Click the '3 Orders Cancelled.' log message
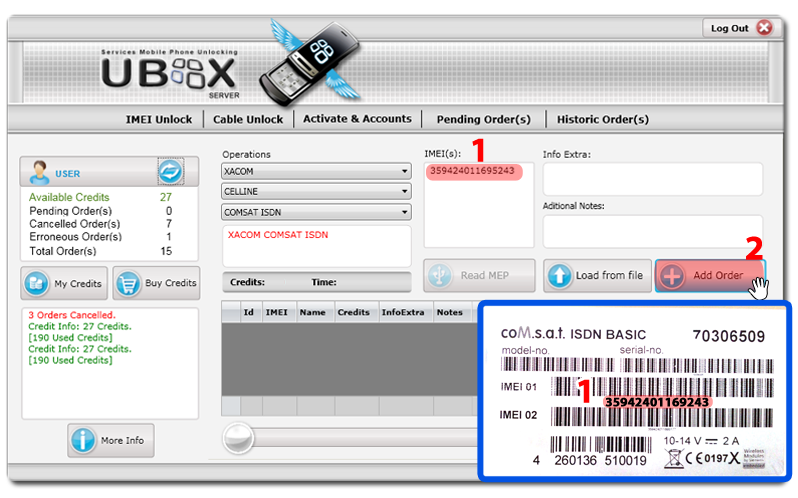The width and height of the screenshot is (798, 498). click(72, 315)
